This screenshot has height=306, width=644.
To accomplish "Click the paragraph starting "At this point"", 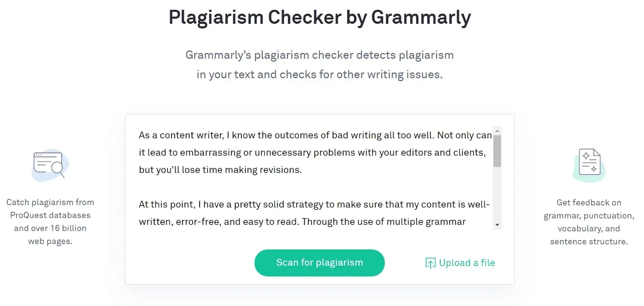I will tap(314, 205).
